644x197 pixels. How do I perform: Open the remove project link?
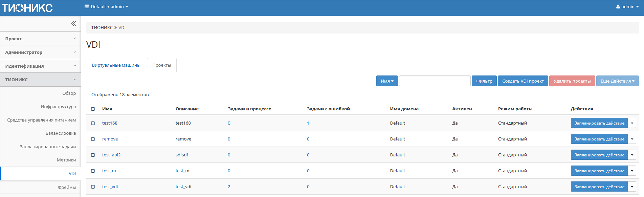point(110,139)
